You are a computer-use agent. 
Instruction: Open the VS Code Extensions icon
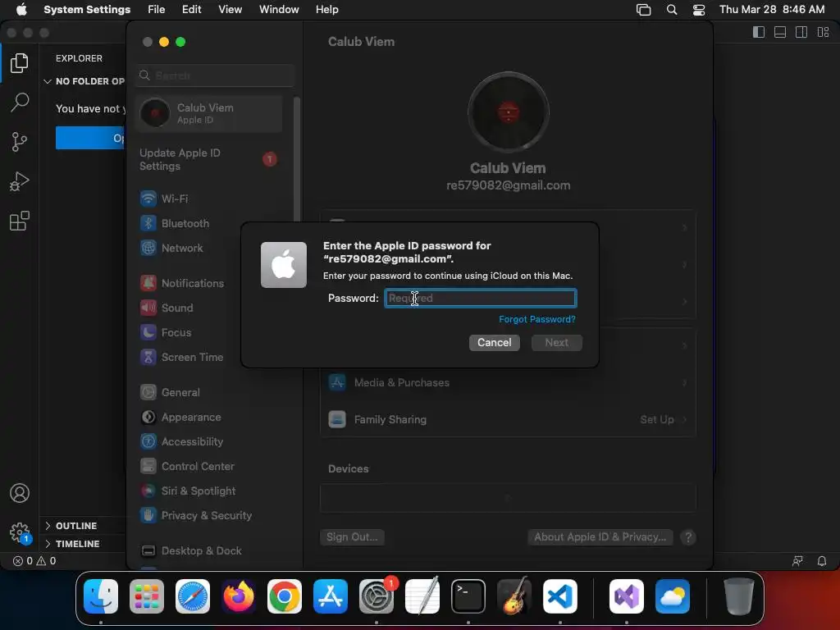tap(20, 221)
